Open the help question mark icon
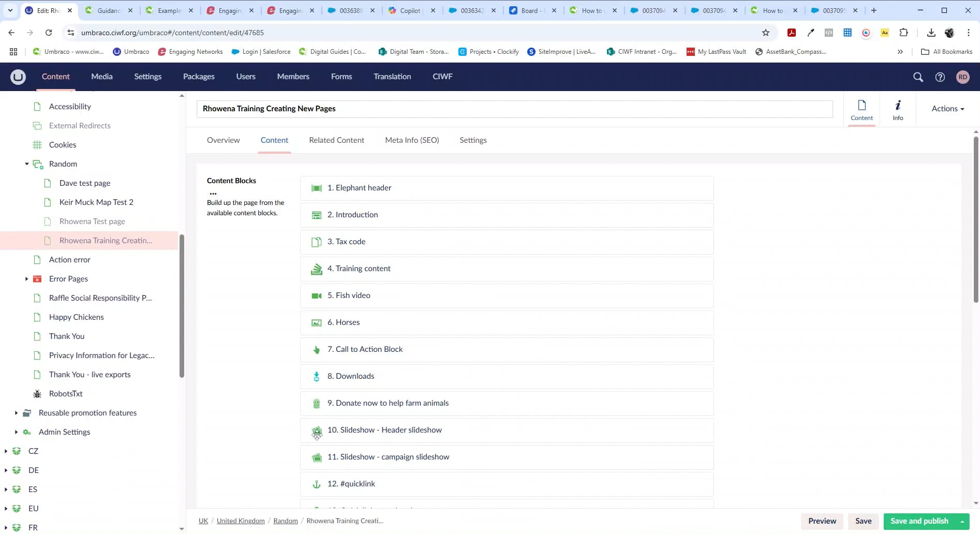Screen dimensions: 980x534 940,77
